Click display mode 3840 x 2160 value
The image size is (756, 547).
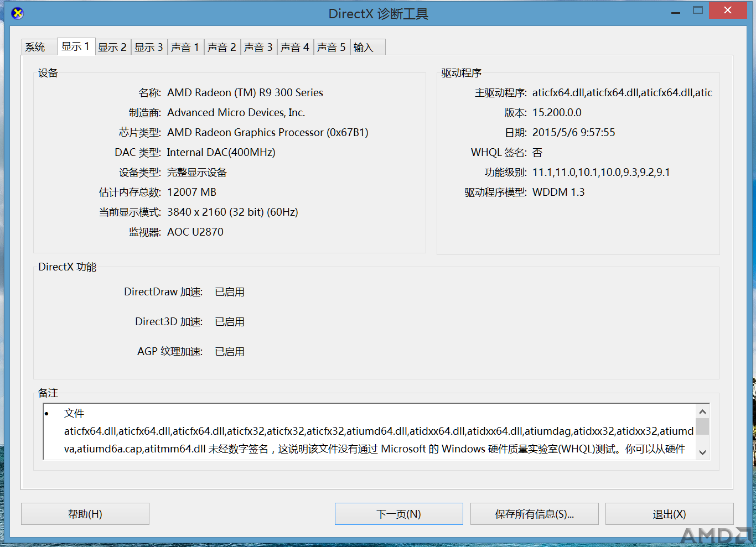[233, 212]
